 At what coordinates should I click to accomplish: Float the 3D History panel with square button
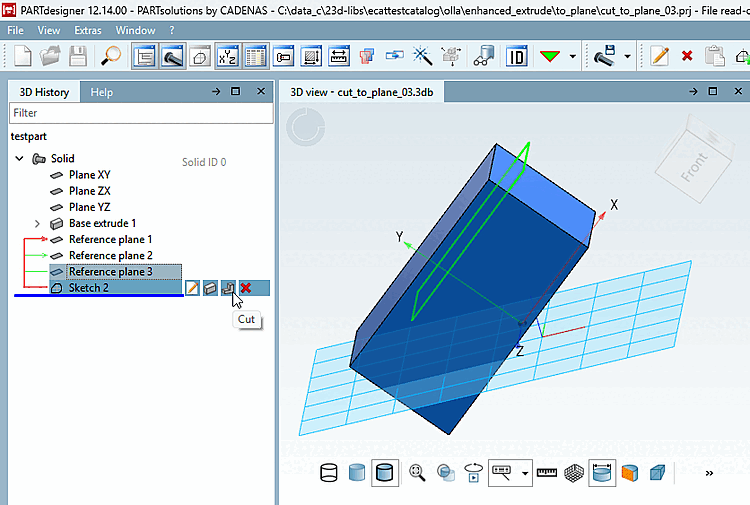click(x=236, y=91)
